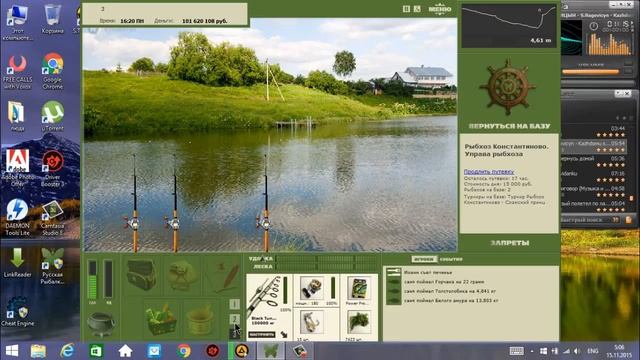Open the ЗАПРЕТЫ restrictions button

(509, 243)
